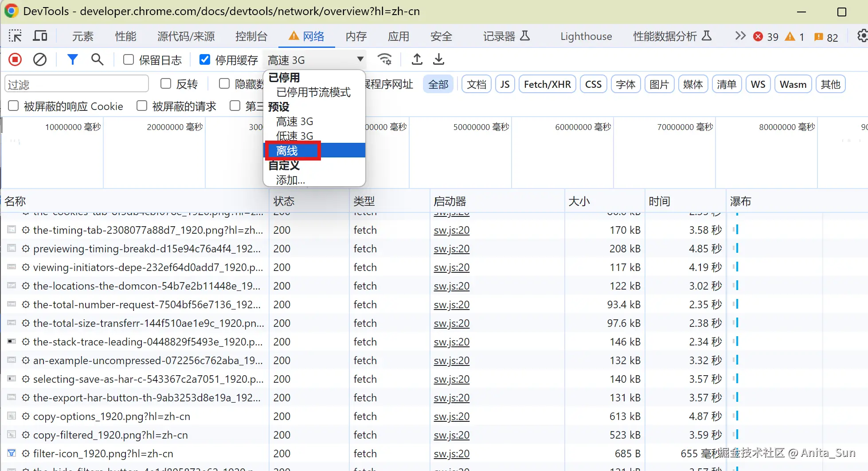The height and width of the screenshot is (471, 868).
Task: Open the 性能数据分析 tab
Action: (672, 36)
